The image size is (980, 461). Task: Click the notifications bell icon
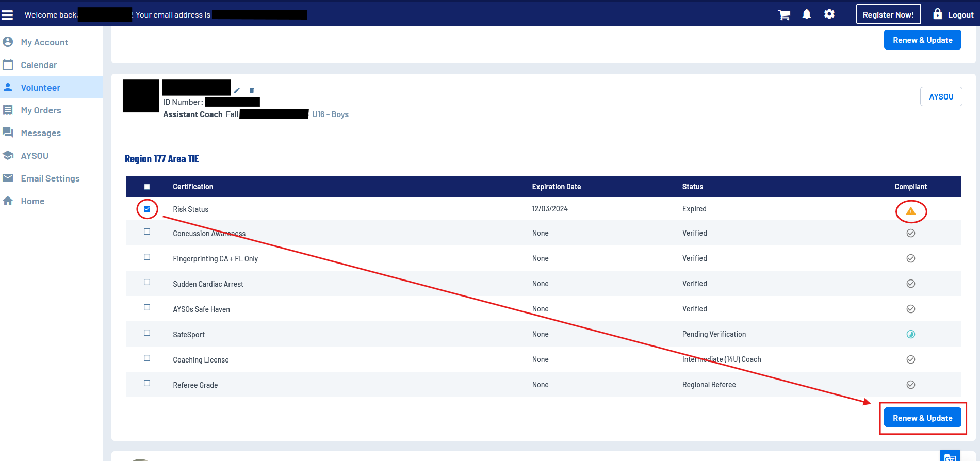(807, 14)
